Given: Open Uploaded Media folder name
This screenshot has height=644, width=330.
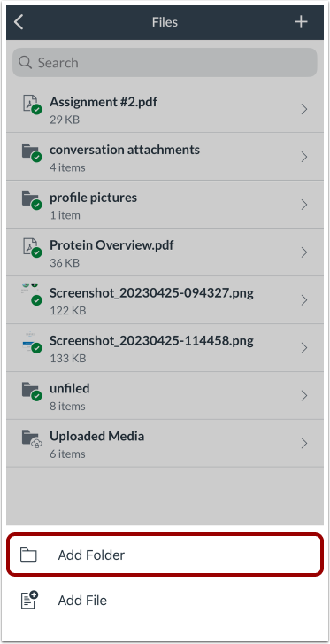Looking at the screenshot, I should coord(96,436).
